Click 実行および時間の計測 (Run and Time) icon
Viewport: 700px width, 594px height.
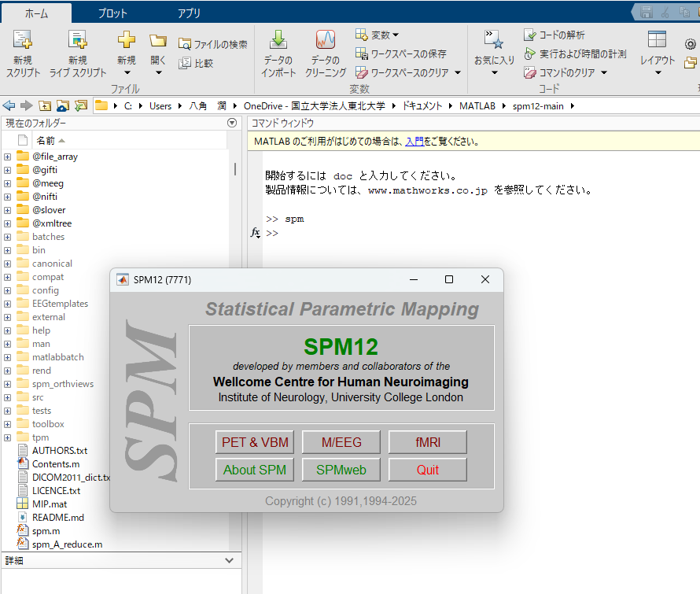pos(530,53)
